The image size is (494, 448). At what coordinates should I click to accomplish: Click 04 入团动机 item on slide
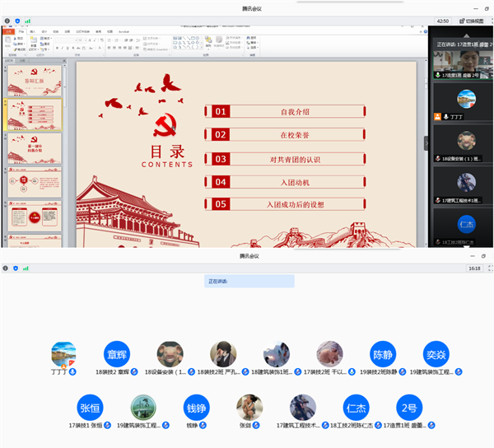point(285,182)
